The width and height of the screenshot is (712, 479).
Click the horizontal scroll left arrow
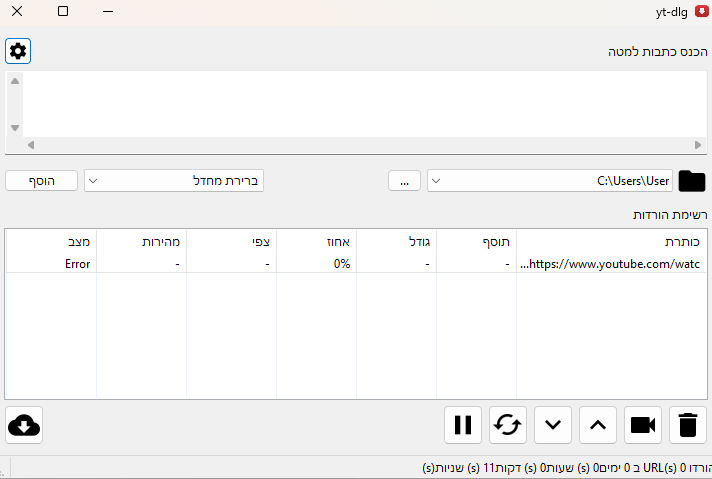click(x=31, y=145)
